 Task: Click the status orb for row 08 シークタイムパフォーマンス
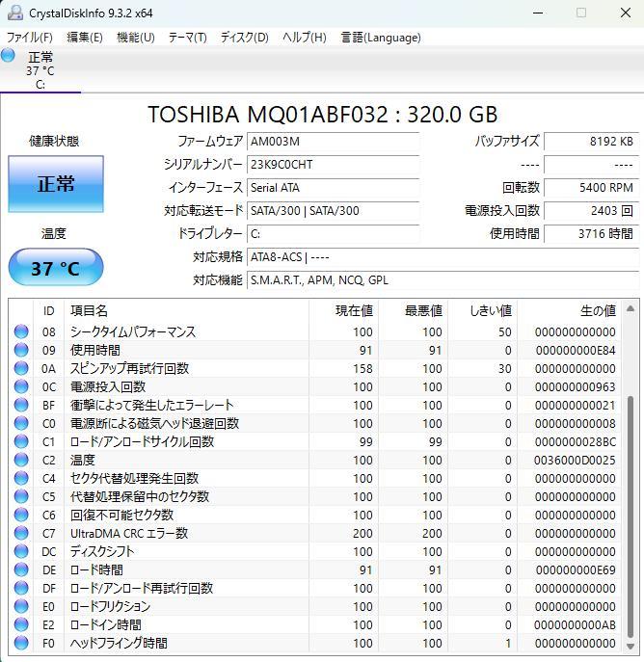(21, 331)
